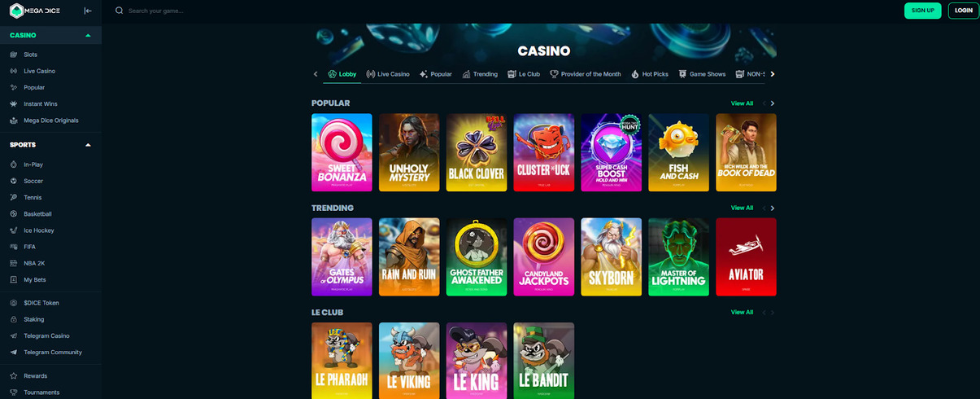Open the Provider of the Month tab
Screen dimensions: 980x399
pos(586,74)
